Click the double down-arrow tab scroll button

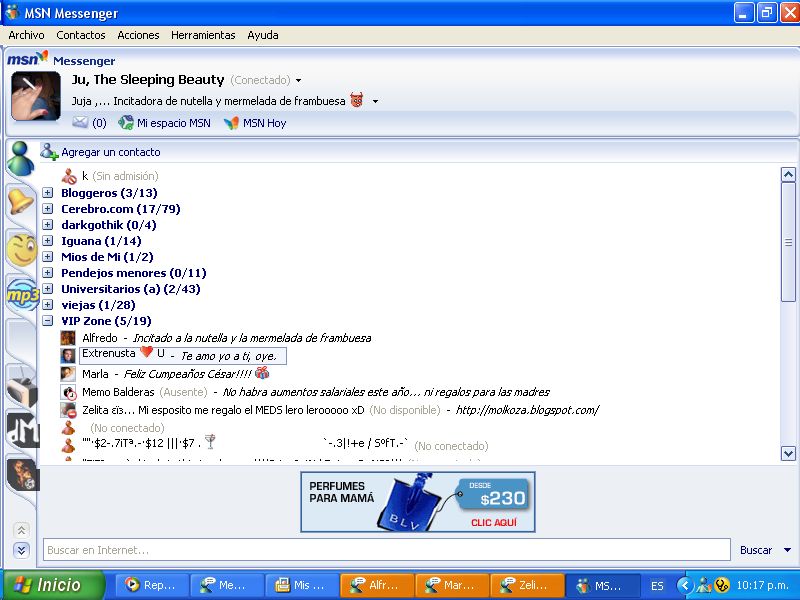point(21,549)
